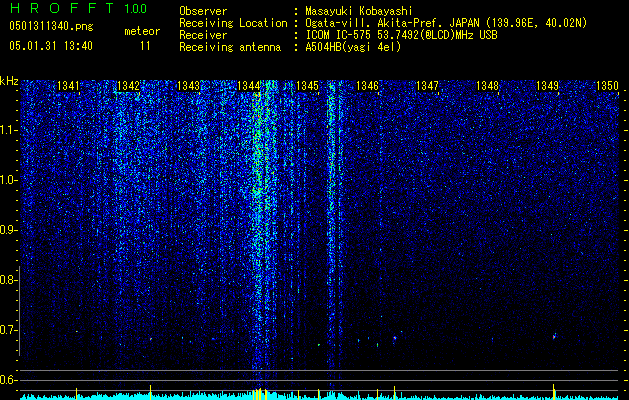Click time marker 1346
Screen dimensions: 629x400
click(x=367, y=86)
